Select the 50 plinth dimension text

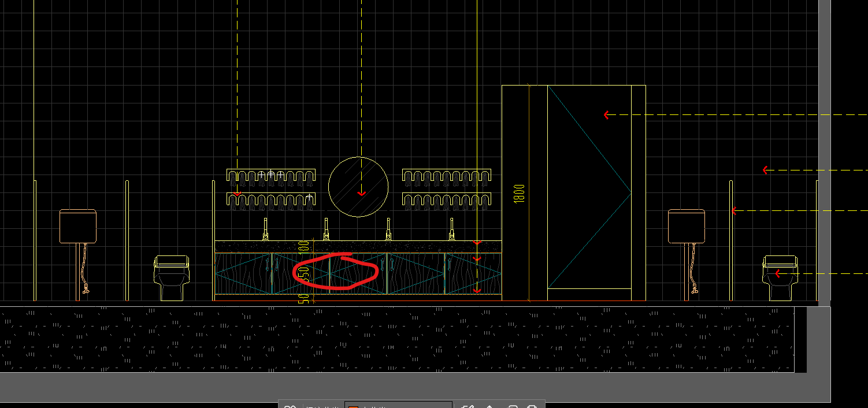click(x=302, y=299)
